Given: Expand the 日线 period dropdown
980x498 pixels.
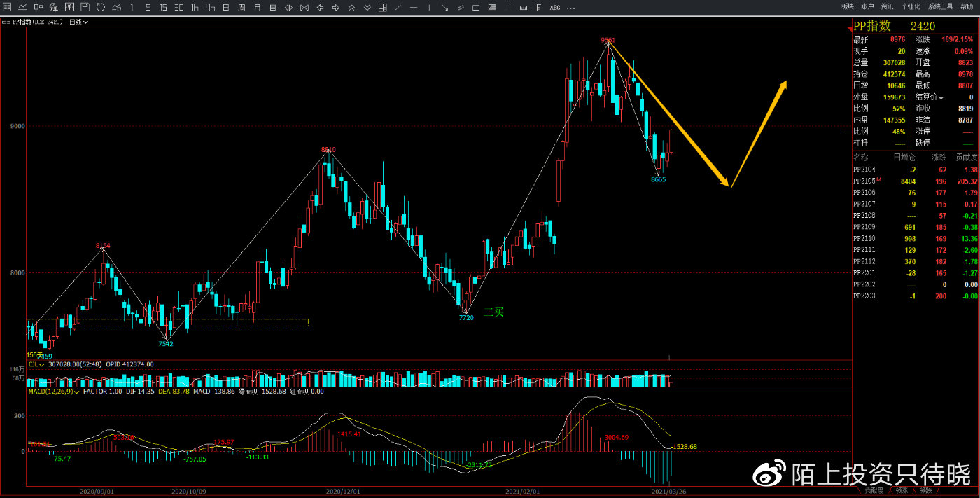Looking at the screenshot, I should [x=78, y=22].
